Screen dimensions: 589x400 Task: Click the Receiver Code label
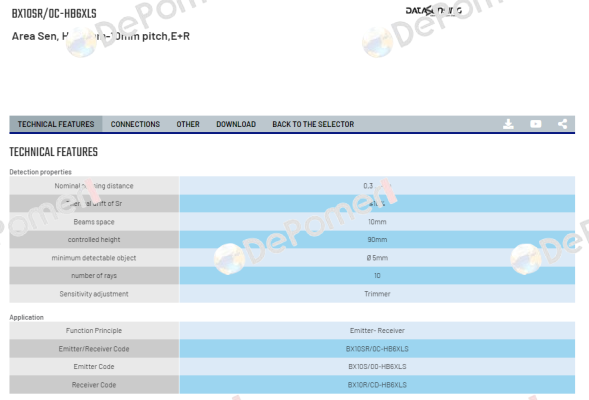coord(94,385)
